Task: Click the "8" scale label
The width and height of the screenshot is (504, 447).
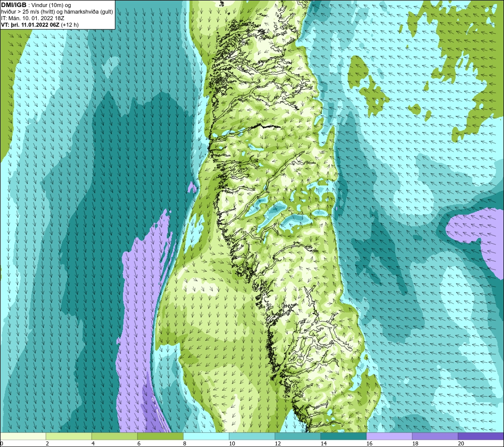Action: click(185, 443)
